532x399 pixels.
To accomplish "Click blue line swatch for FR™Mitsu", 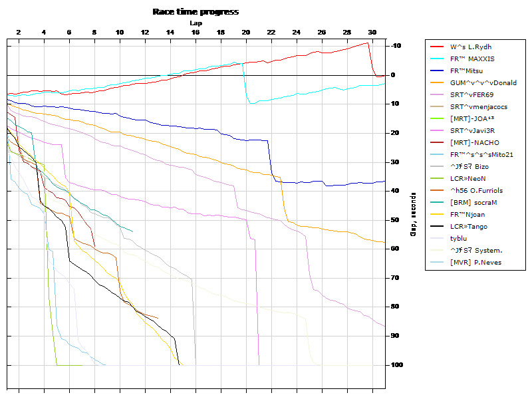I will tap(437, 70).
